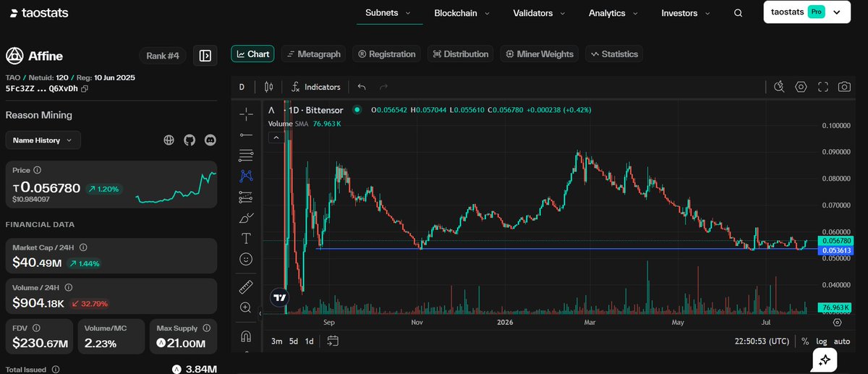Expand the Analytics menu

612,13
